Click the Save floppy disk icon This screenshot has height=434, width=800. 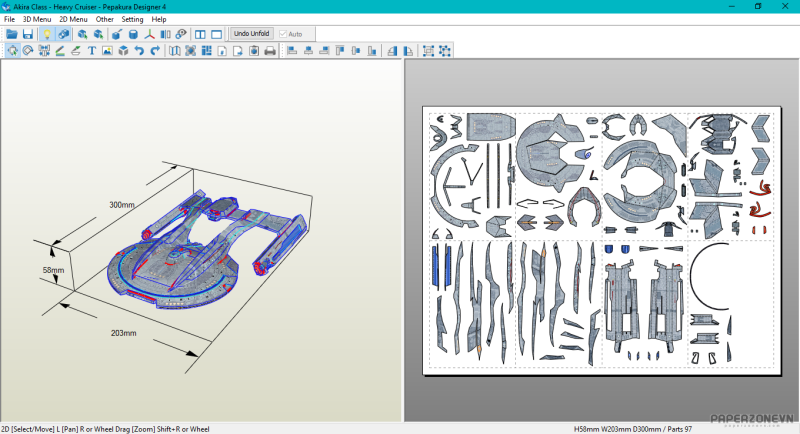click(x=28, y=34)
